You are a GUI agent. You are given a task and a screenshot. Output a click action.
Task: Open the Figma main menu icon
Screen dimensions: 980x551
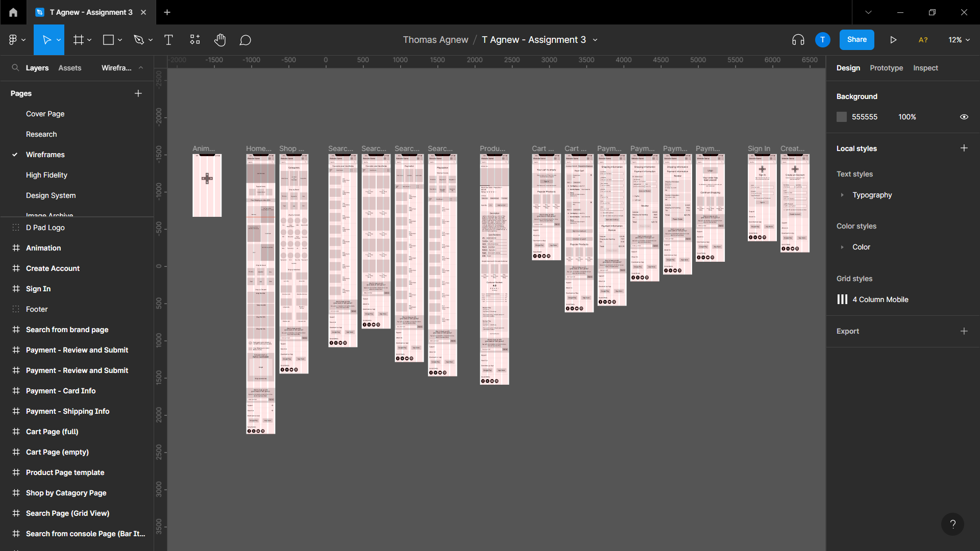(x=13, y=40)
